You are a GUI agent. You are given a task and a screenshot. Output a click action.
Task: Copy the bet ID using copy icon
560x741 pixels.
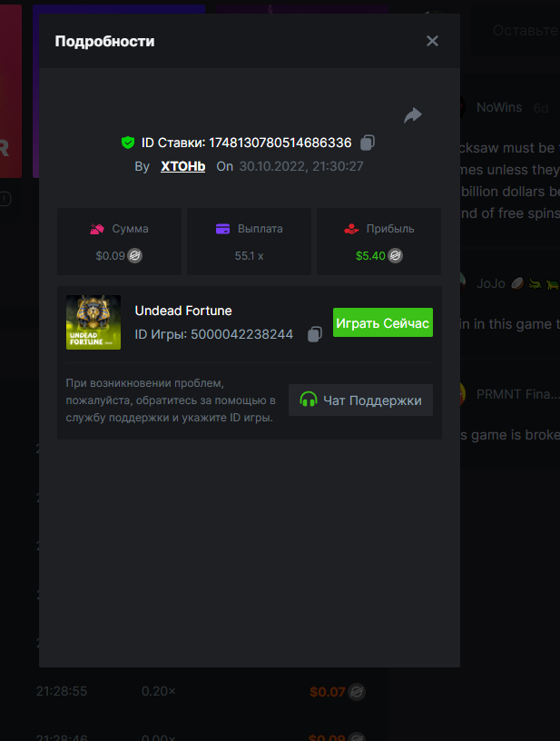368,143
